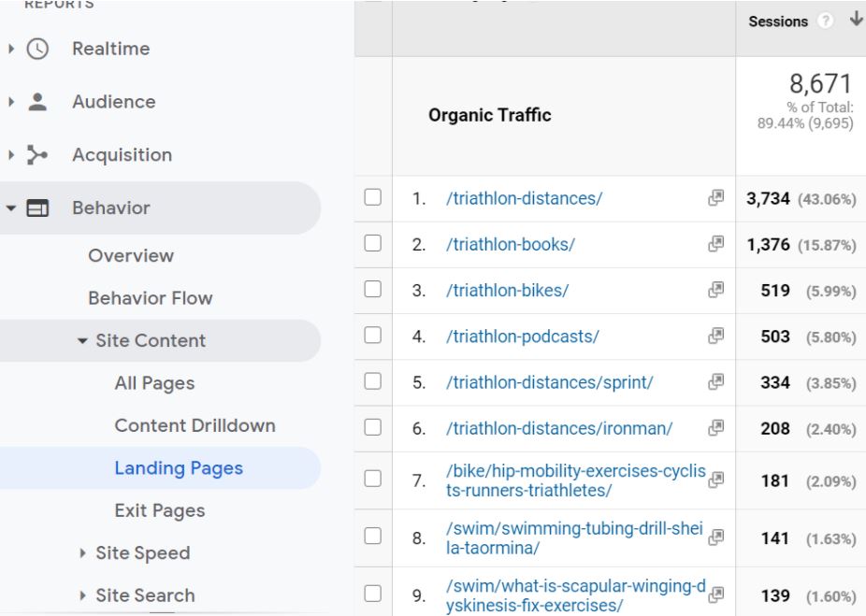This screenshot has height=616, width=866.
Task: Open the /triathlon-distances/ironman/ link
Action: pos(559,428)
